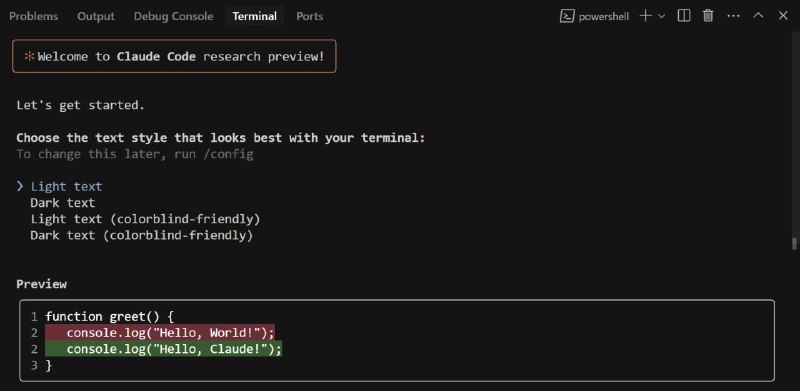Image resolution: width=800 pixels, height=391 pixels.
Task: Open the Ports tab
Action: (x=310, y=16)
